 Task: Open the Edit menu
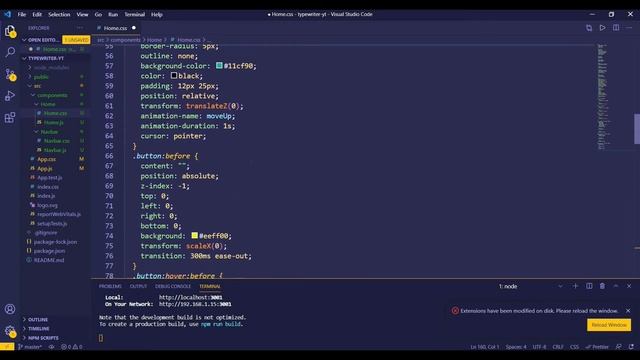pyautogui.click(x=37, y=14)
